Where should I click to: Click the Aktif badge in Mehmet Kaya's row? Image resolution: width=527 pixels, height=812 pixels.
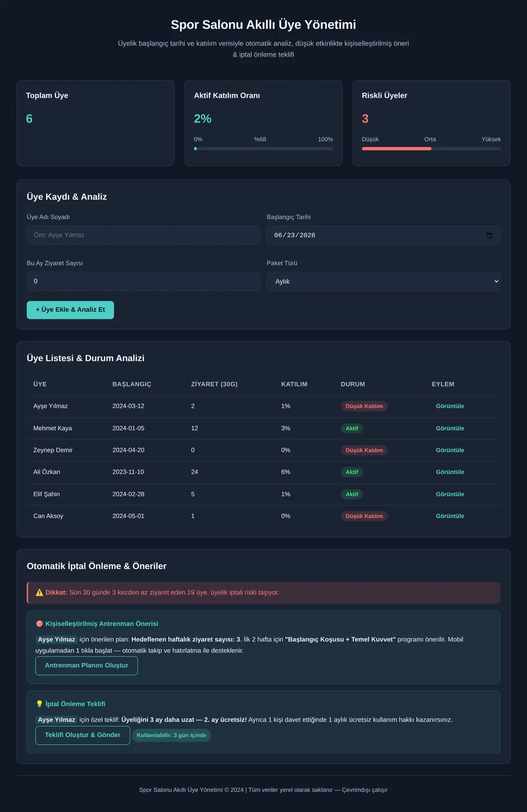point(352,428)
